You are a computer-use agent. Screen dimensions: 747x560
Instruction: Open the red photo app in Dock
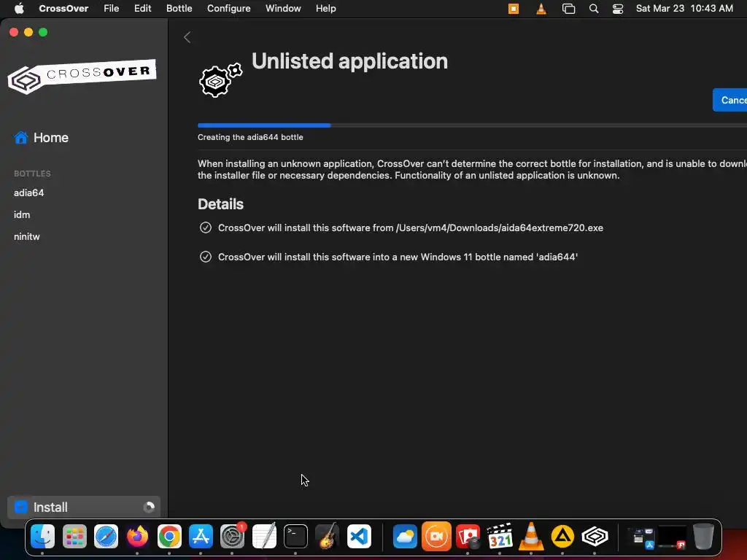(x=468, y=536)
